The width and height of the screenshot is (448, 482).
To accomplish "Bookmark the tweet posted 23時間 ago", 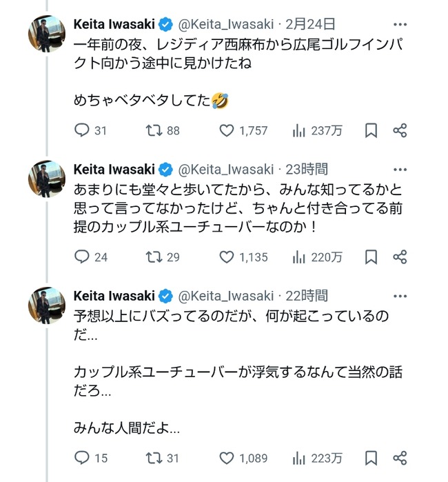I will pyautogui.click(x=371, y=257).
